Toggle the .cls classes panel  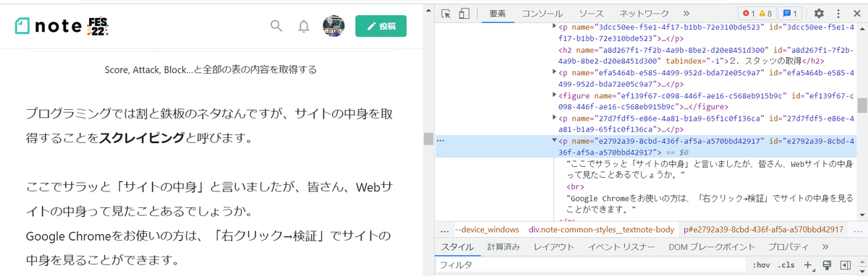786,265
